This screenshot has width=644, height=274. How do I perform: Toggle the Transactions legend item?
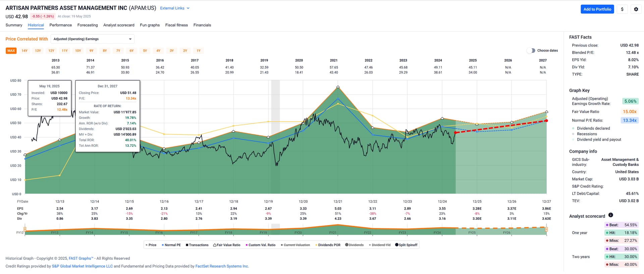click(x=197, y=245)
